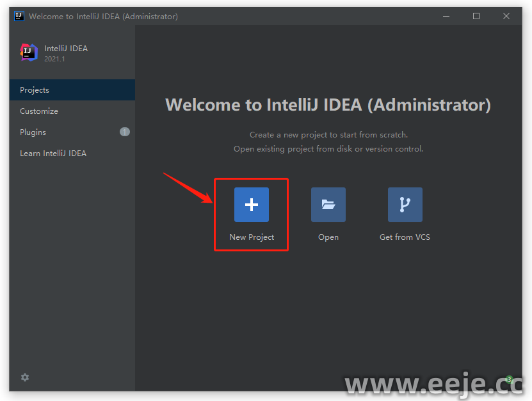The width and height of the screenshot is (532, 401).
Task: Close the Welcome to IntelliJ IDEA window
Action: click(x=506, y=16)
